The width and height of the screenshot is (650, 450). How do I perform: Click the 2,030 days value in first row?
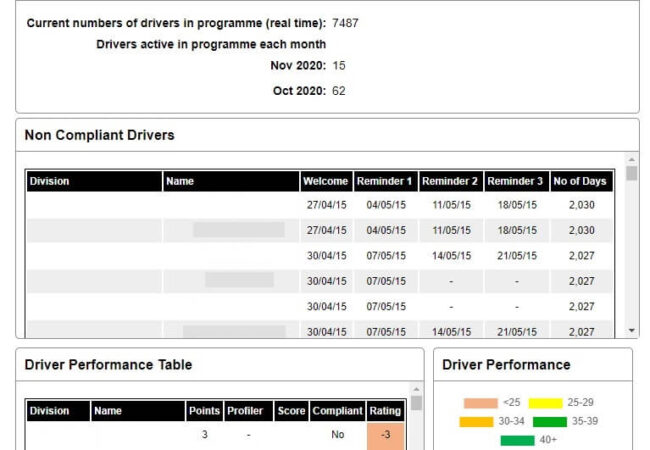point(582,205)
